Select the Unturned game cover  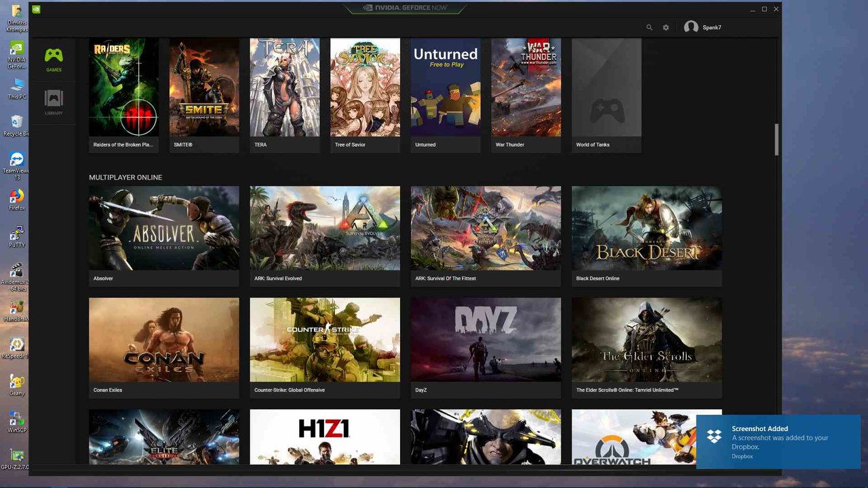tap(446, 87)
